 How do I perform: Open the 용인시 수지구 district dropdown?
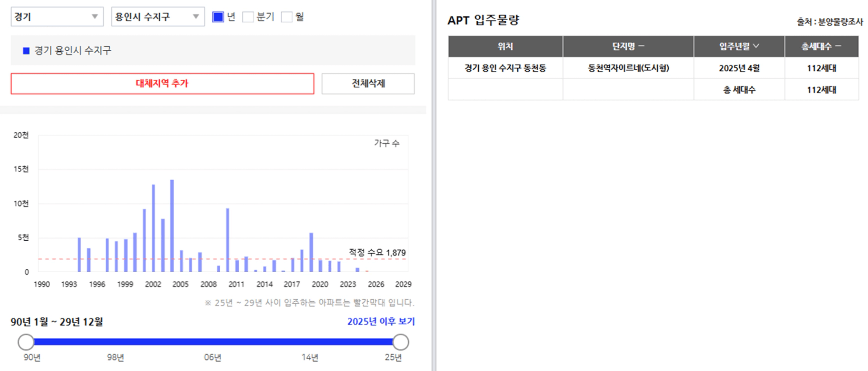pos(158,17)
